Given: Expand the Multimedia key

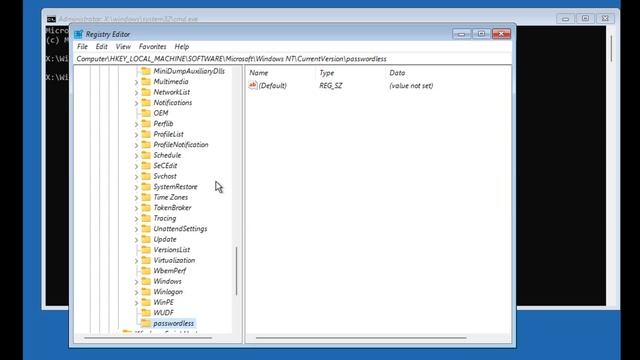Looking at the screenshot, I should (x=136, y=82).
